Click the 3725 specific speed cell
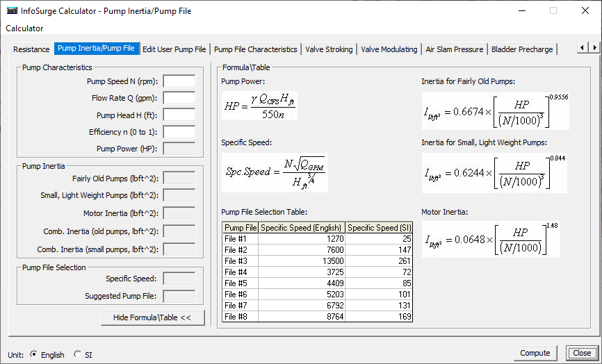Screen dimensions: 602x364 coord(302,272)
